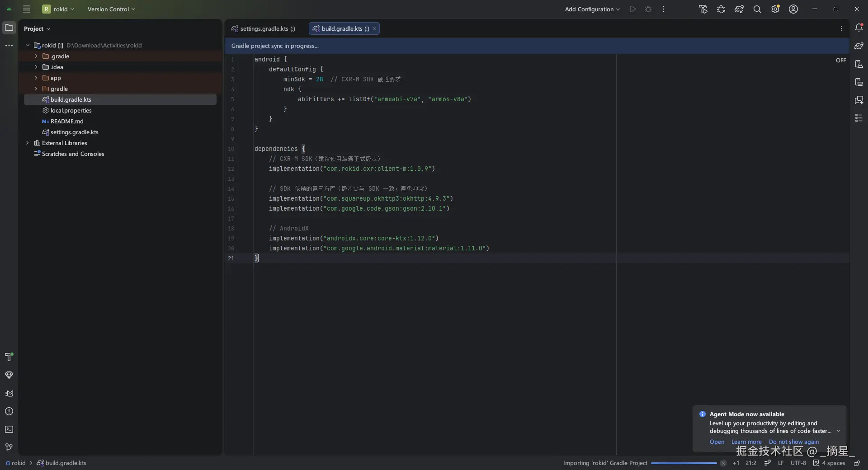
Task: Expand the app folder in project tree
Action: coord(36,78)
